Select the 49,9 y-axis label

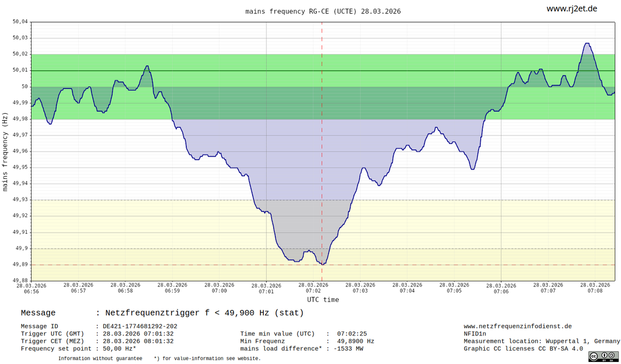21,248
